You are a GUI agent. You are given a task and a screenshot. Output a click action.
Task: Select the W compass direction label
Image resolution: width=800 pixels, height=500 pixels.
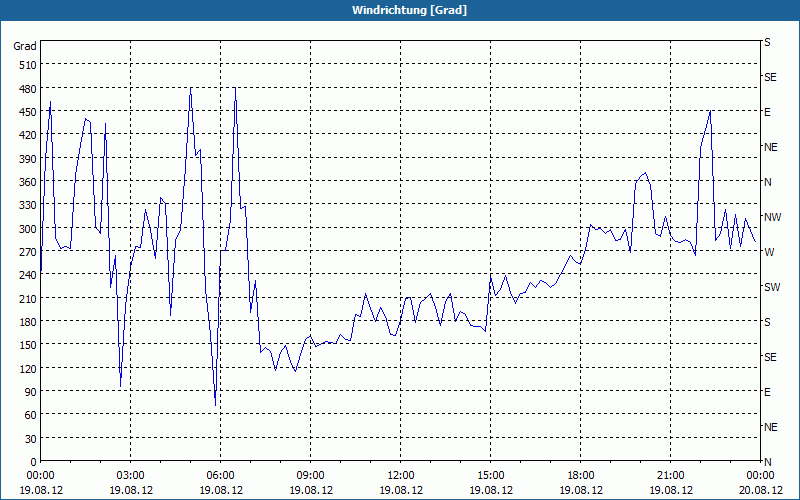pos(769,252)
